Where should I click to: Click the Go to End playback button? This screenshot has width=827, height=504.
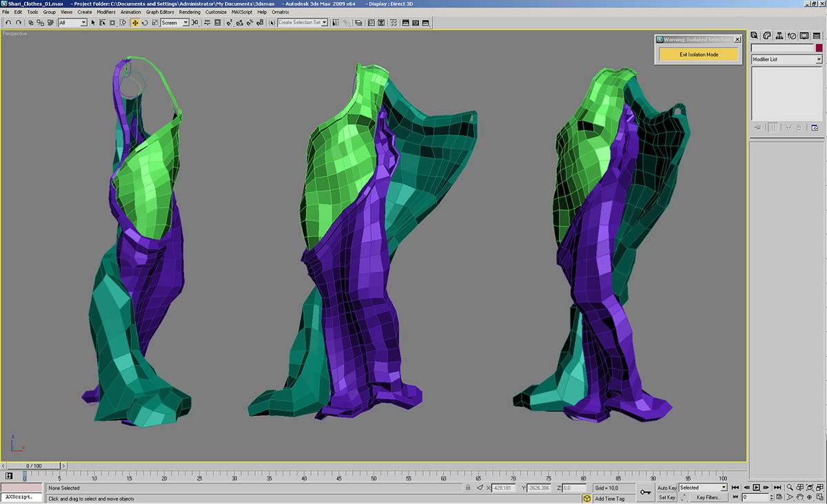click(x=777, y=487)
